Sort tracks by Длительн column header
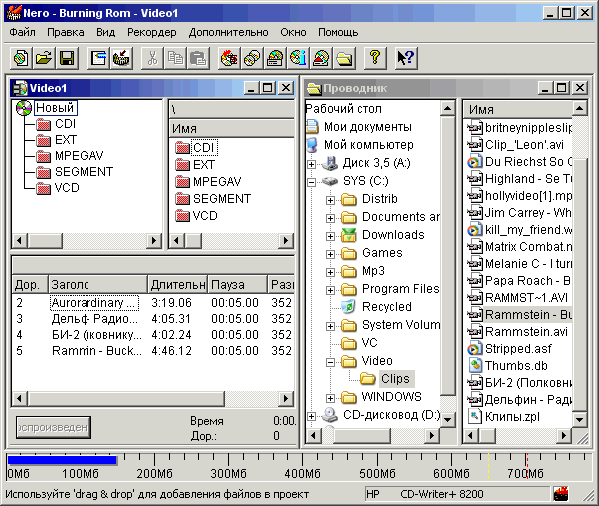 (177, 285)
